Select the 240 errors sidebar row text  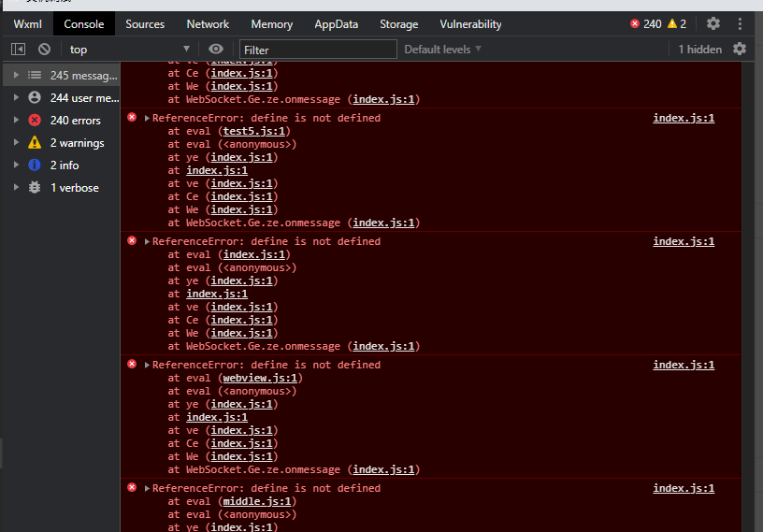coord(76,121)
